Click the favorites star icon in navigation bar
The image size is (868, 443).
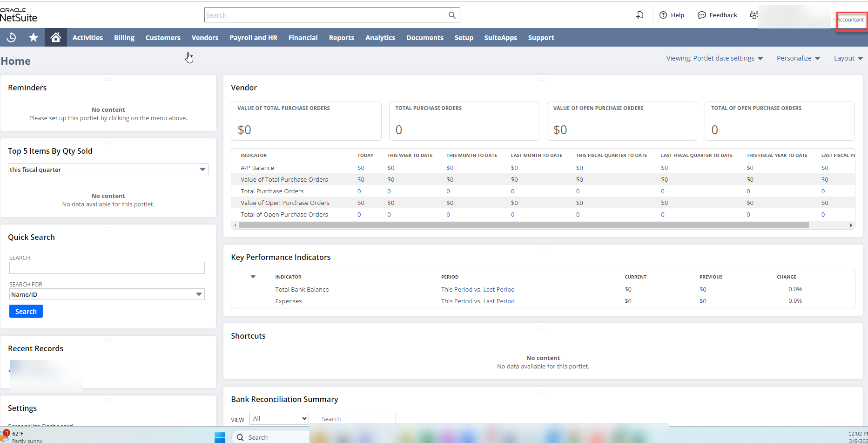[33, 37]
